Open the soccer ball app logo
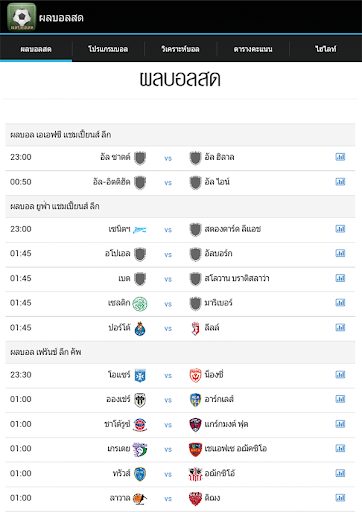The image size is (362, 512). pos(22,17)
